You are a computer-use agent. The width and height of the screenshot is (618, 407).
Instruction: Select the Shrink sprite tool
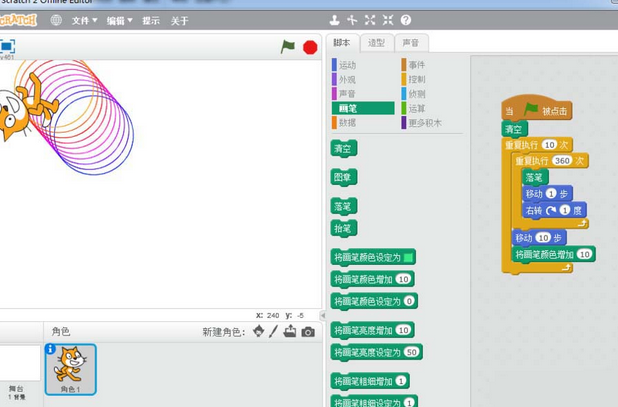point(388,20)
